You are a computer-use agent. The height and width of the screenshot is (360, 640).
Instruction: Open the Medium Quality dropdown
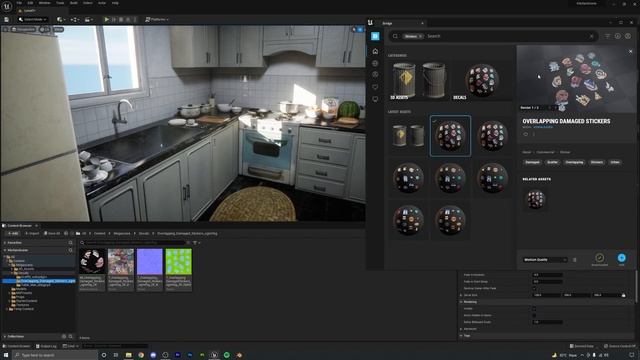pyautogui.click(x=545, y=260)
